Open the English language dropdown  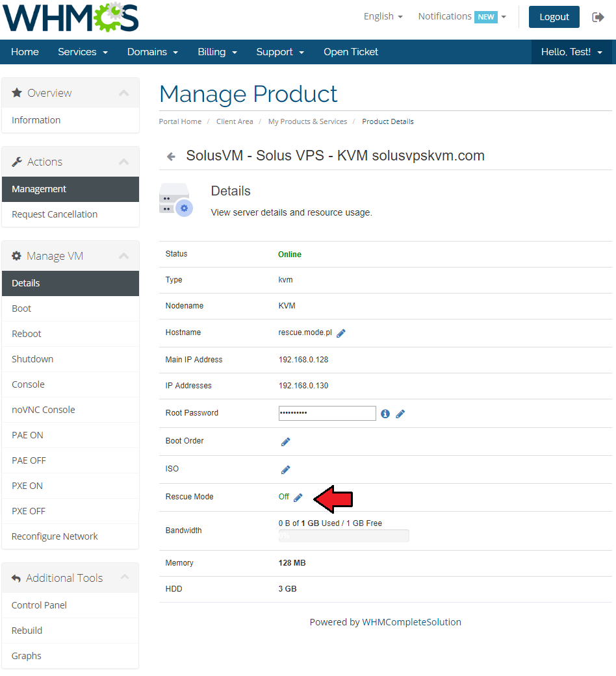[383, 16]
